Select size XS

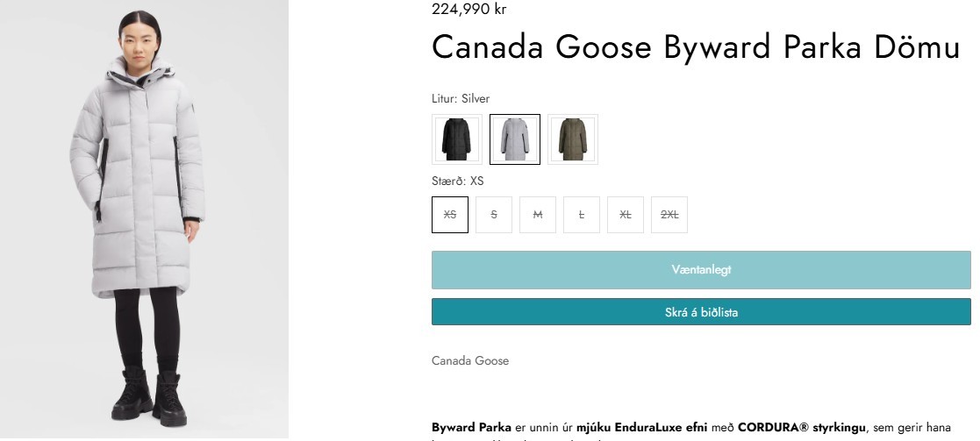tap(450, 215)
